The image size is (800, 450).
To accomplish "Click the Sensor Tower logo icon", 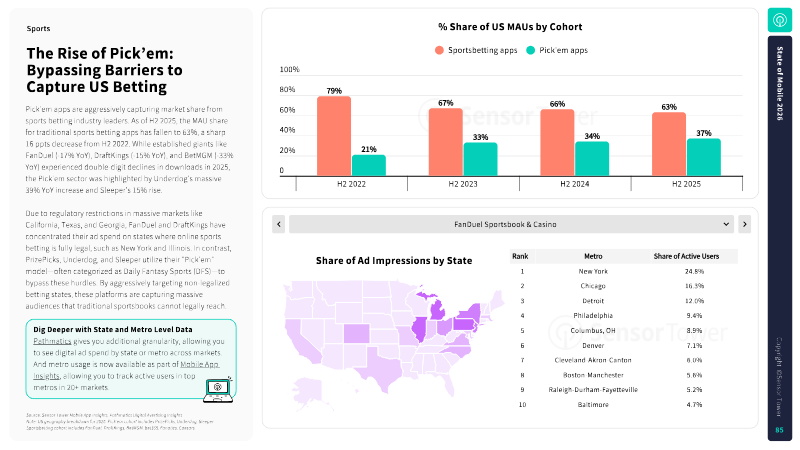I will coord(779,20).
